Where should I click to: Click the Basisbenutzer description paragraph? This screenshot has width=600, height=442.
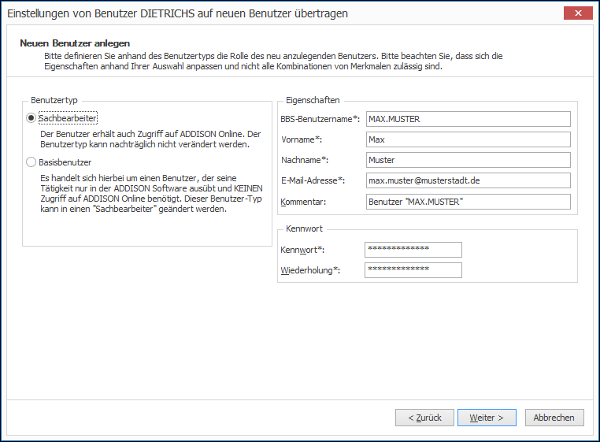tap(151, 193)
